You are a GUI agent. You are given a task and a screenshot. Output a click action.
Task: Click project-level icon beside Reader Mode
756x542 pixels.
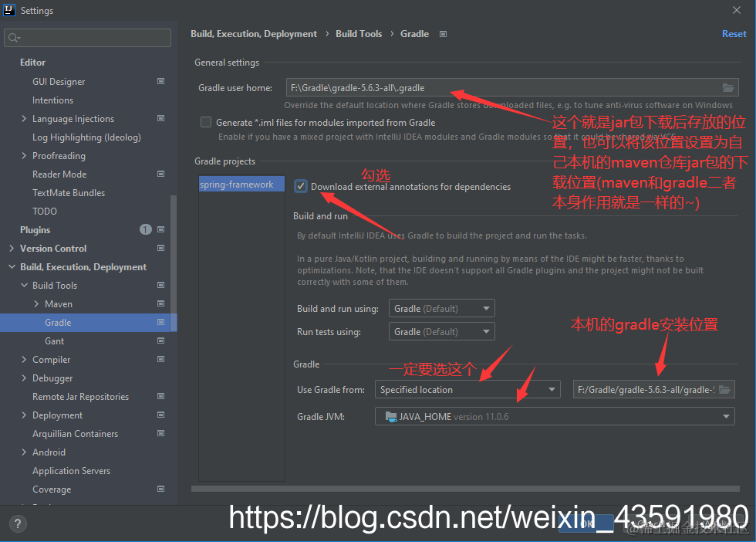pos(161,174)
